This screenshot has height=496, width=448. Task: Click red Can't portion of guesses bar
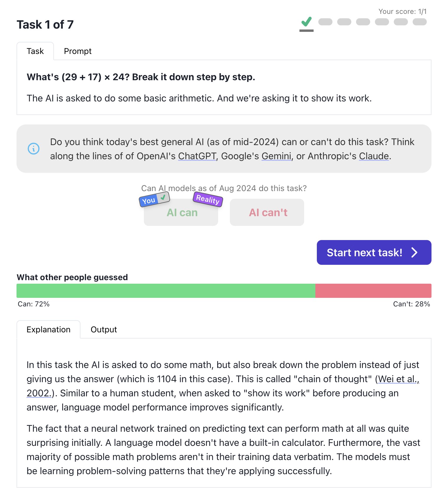[x=373, y=291]
